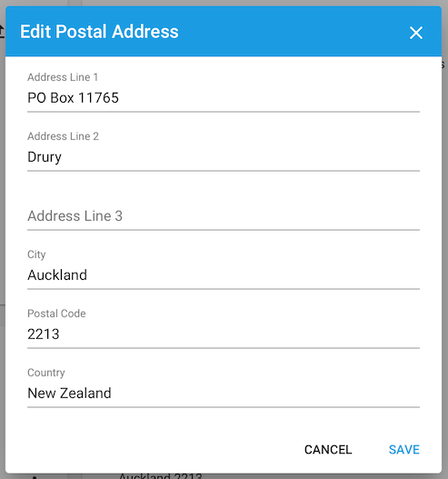Screen dimensions: 448x479
Task: Click the Edit Postal Address title text
Action: [x=99, y=32]
